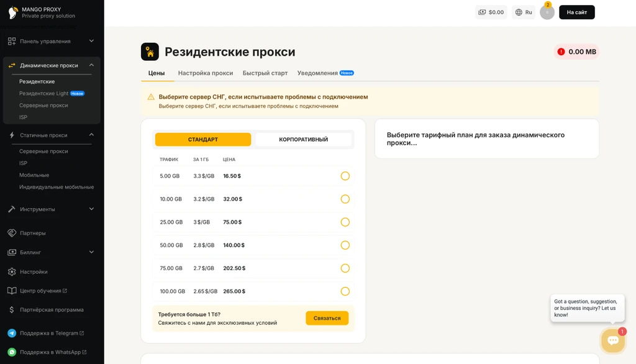The height and width of the screenshot is (364, 636).
Task: Click the static proxies lightning icon
Action: (x=12, y=135)
